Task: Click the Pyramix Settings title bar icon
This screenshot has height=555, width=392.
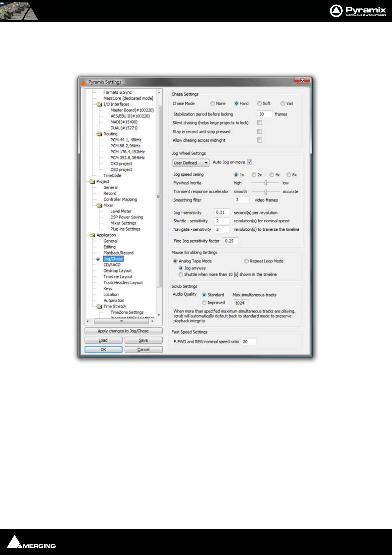Action: 84,82
